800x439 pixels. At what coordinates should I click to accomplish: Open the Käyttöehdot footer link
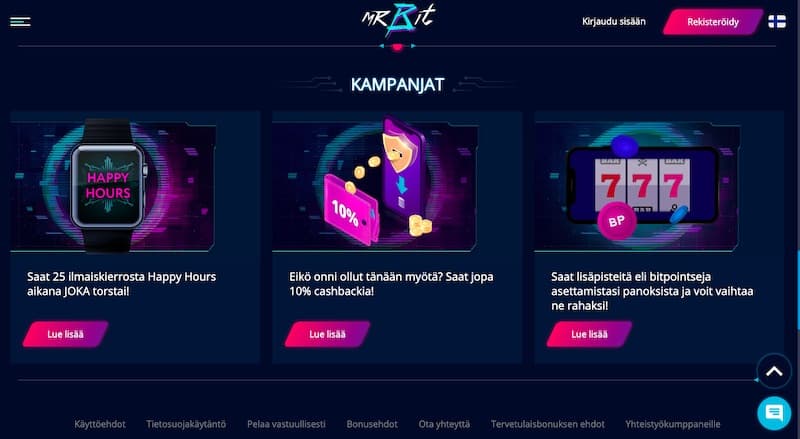coord(100,424)
